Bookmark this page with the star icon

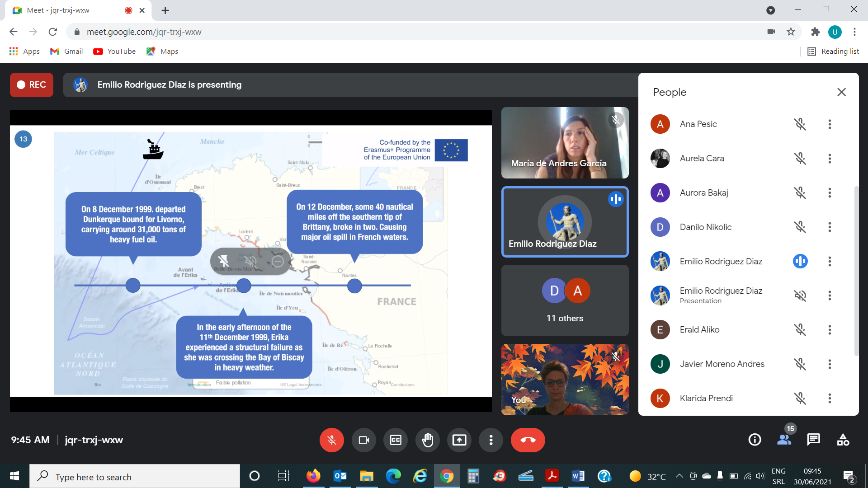pos(791,32)
